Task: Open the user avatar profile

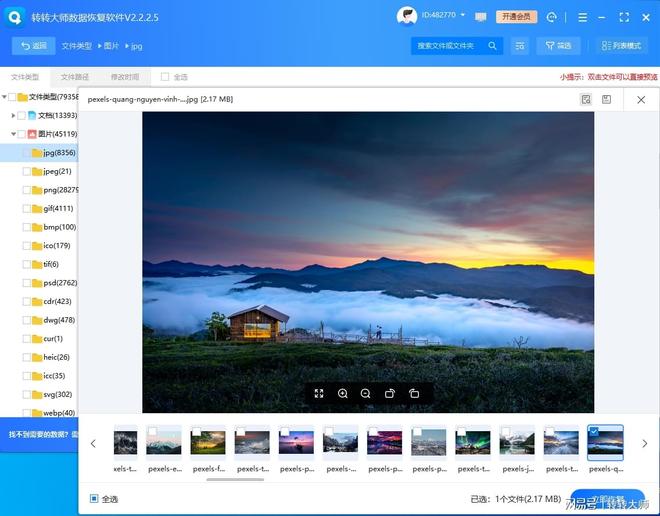Action: click(407, 17)
